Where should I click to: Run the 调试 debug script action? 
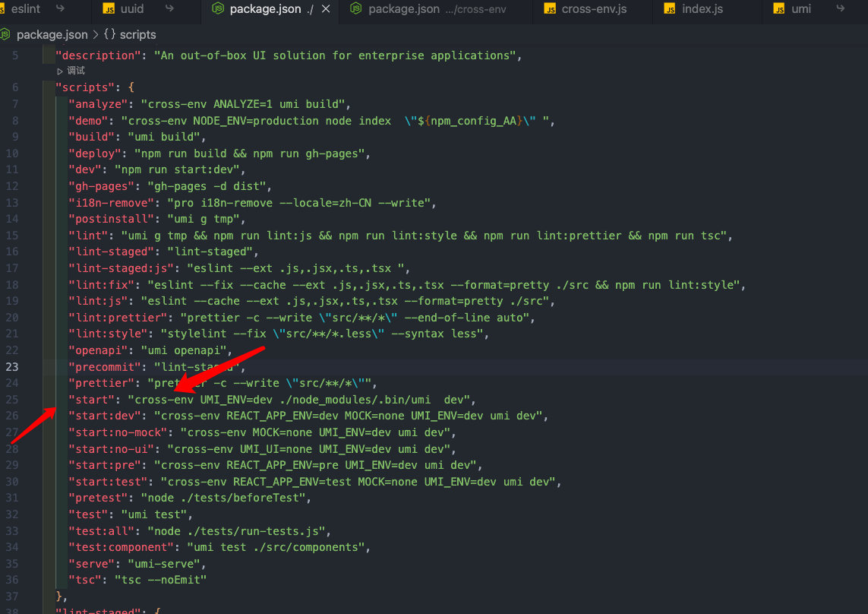tap(76, 70)
